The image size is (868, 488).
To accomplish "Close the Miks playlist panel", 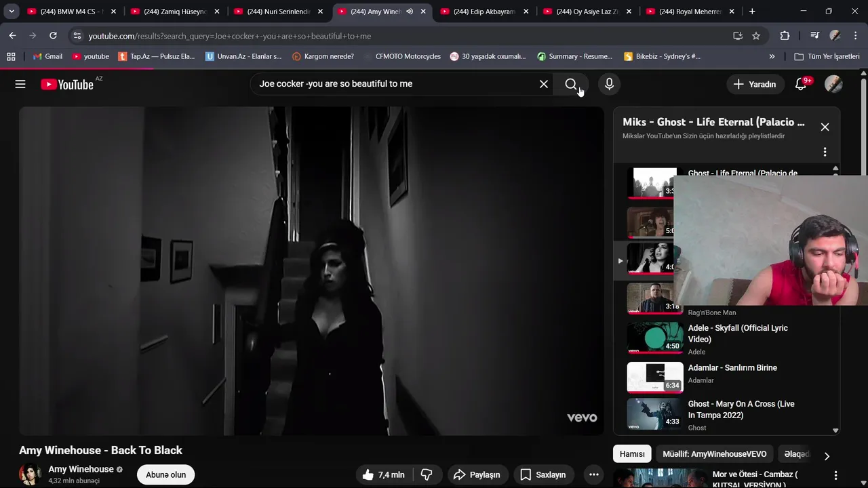I will [x=825, y=127].
